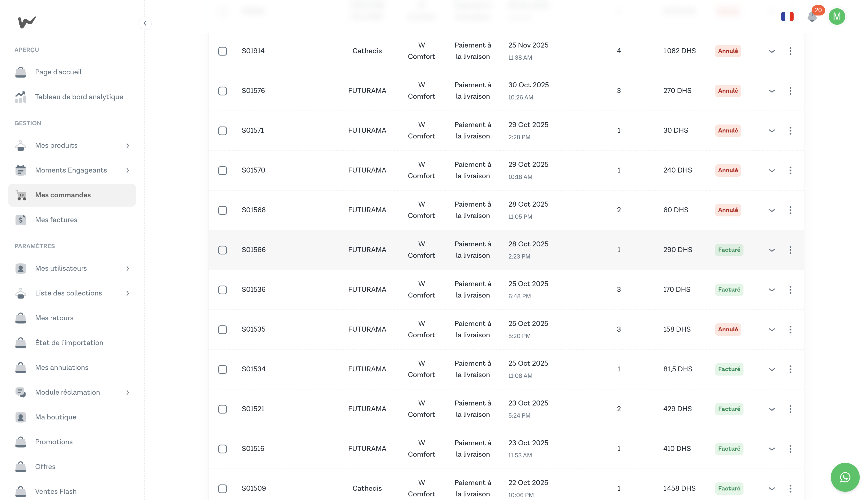Open three-dot menu for order S01914

pos(790,51)
